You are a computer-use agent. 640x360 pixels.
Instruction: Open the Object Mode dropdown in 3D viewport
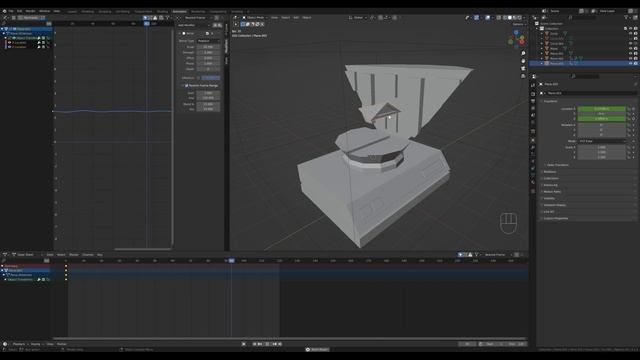(255, 18)
